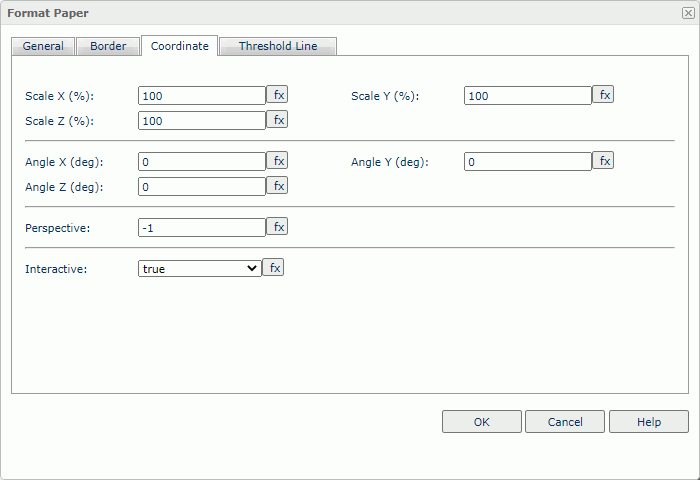Select the Angle X (deg) input field
This screenshot has width=700, height=480.
pyautogui.click(x=201, y=162)
